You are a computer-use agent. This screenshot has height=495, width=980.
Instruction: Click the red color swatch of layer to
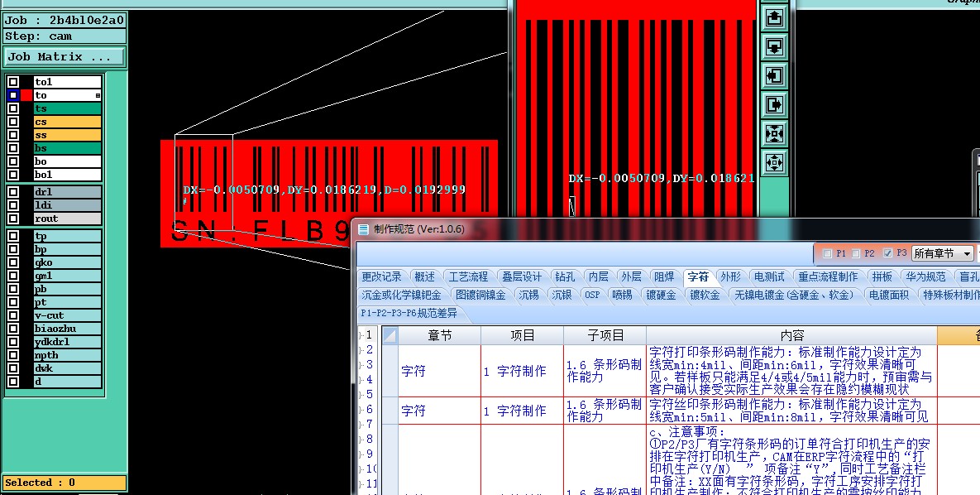26,95
